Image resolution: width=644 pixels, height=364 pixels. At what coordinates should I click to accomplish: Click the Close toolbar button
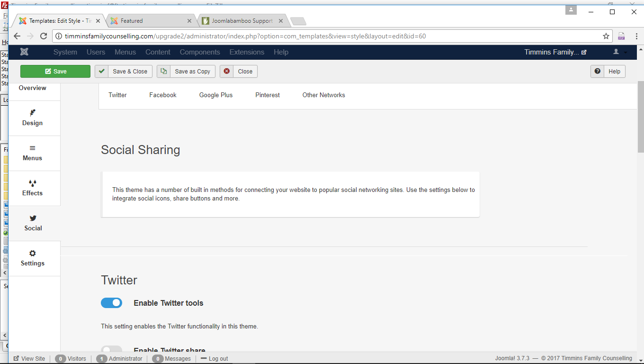[239, 72]
